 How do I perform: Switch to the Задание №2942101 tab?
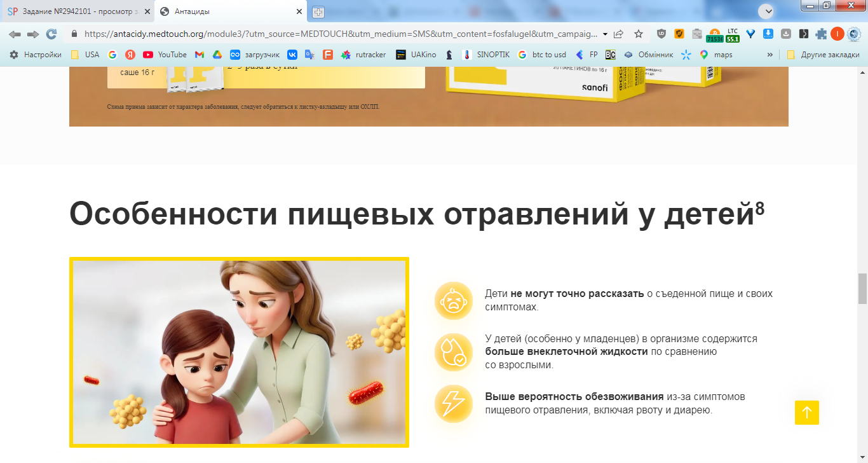coord(79,11)
